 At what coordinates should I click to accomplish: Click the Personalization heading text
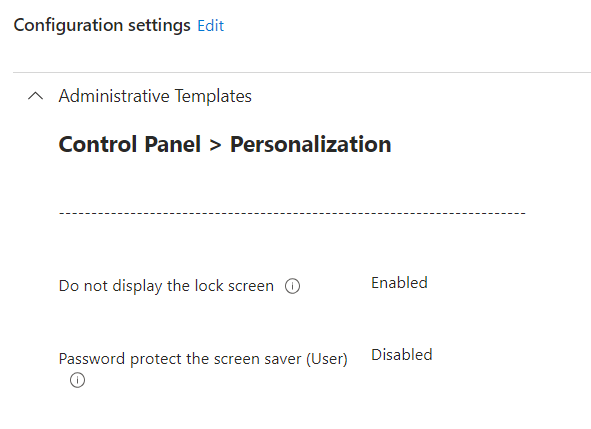tap(311, 144)
